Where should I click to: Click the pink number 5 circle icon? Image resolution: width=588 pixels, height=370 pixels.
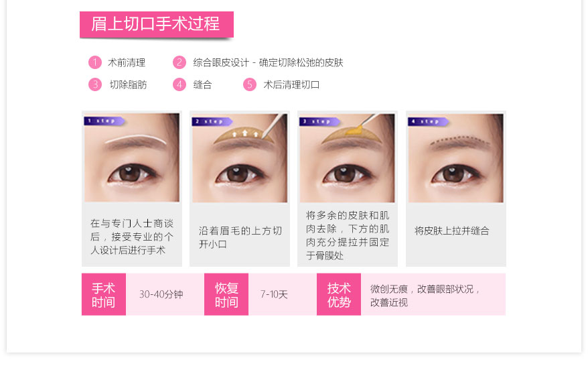pos(250,84)
